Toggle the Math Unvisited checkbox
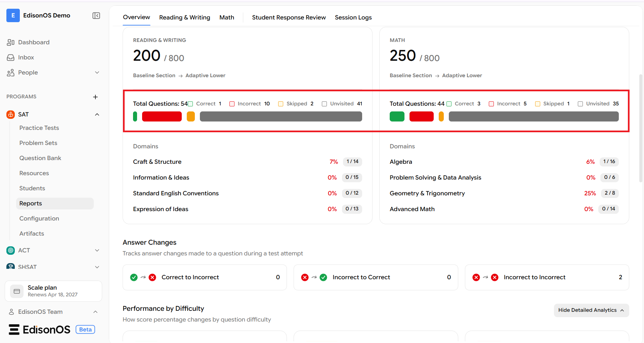This screenshot has width=644, height=343. point(580,104)
